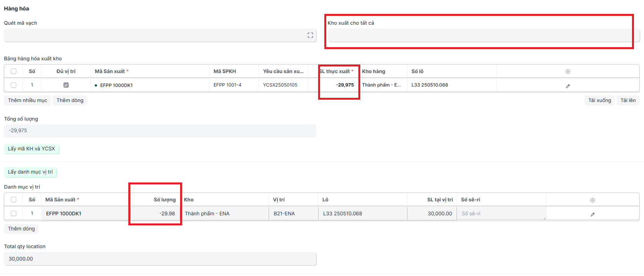The image size is (644, 276).
Task: Tick checkbox for export row 1
Action: click(x=14, y=85)
